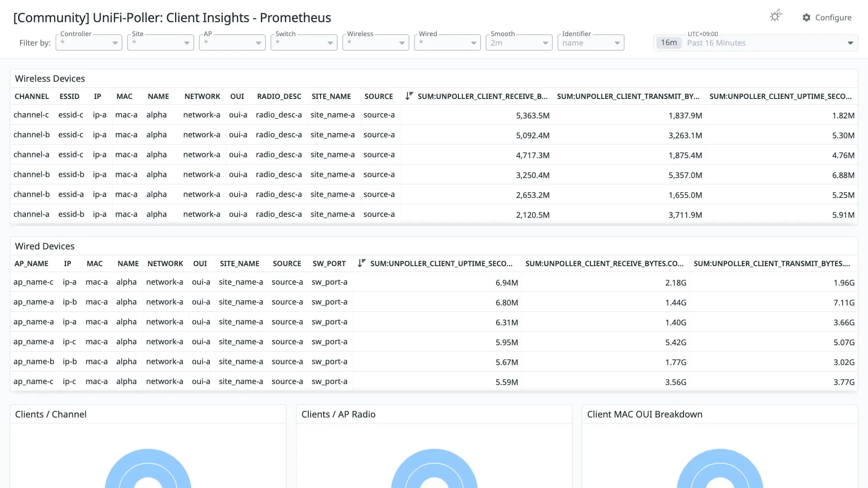Screen dimensions: 868x488
Task: Select the wireless value 4,717.3M
Action: (533, 155)
